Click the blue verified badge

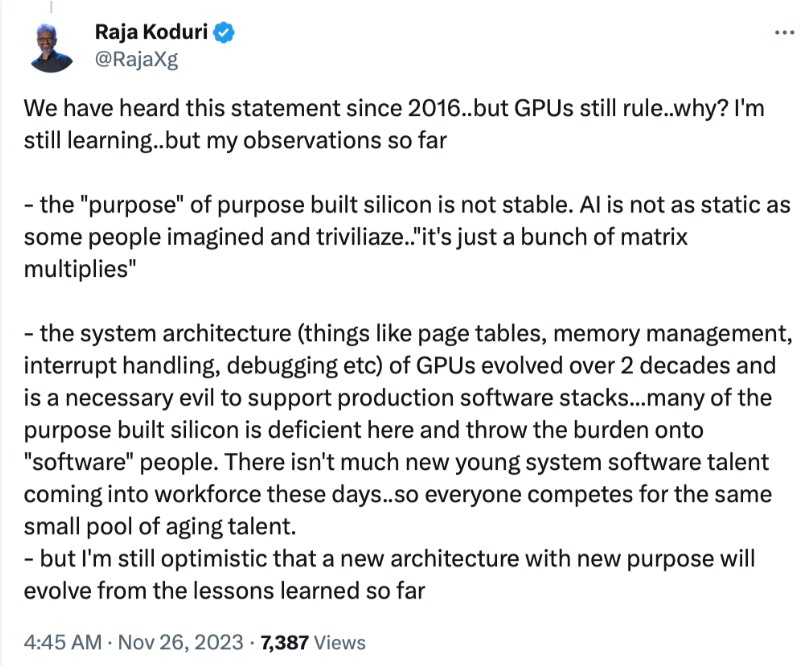[x=227, y=33]
